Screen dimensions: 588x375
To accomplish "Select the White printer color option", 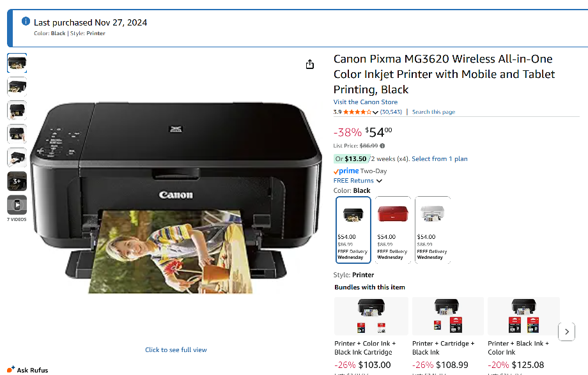I will [x=432, y=228].
